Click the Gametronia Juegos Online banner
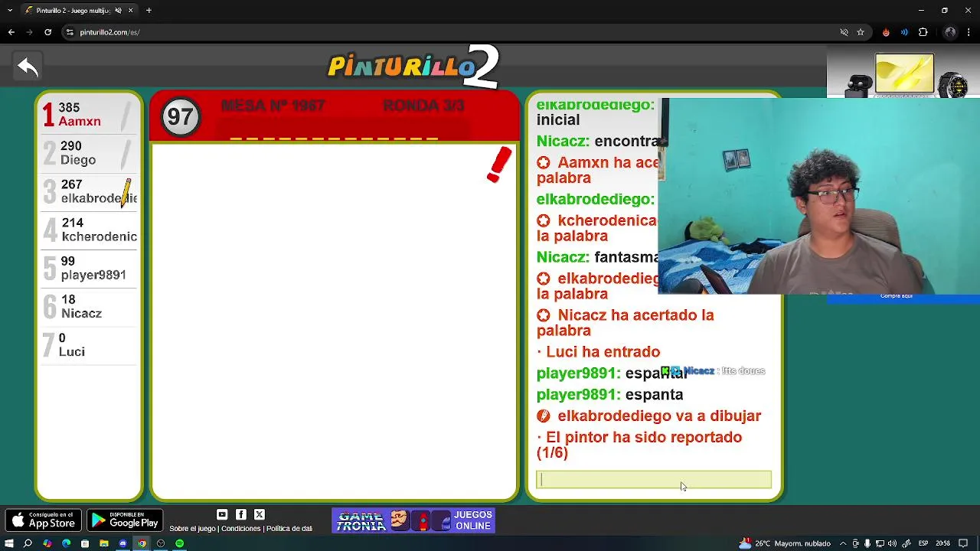The image size is (980, 551). (x=413, y=520)
